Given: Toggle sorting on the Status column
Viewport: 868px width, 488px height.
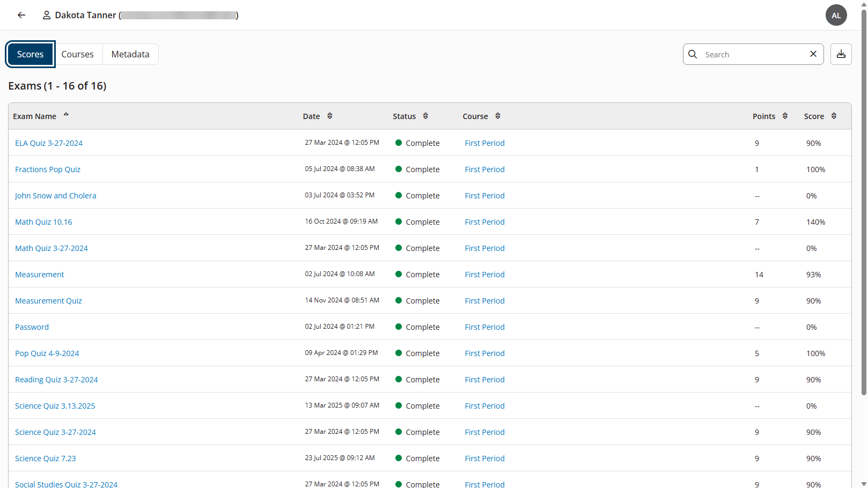Looking at the screenshot, I should (x=425, y=116).
